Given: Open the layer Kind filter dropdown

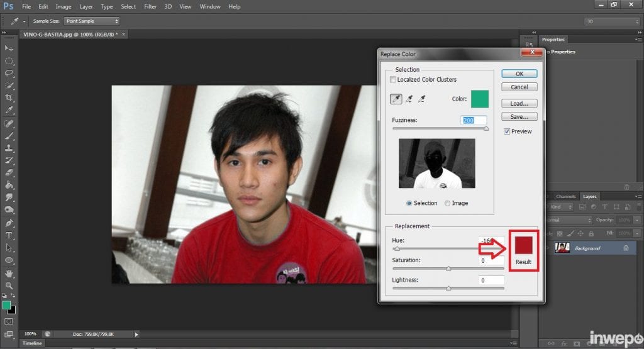Looking at the screenshot, I should pyautogui.click(x=562, y=207).
